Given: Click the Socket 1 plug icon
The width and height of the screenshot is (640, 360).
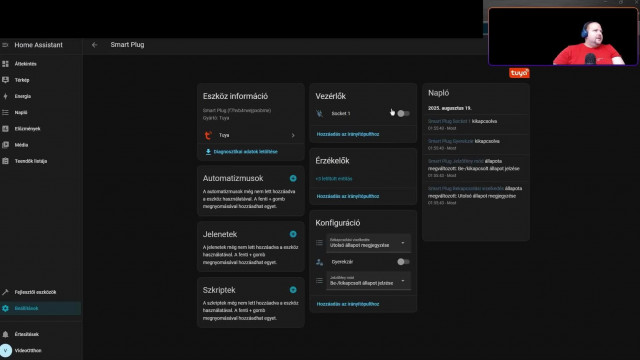Looking at the screenshot, I should pos(320,113).
